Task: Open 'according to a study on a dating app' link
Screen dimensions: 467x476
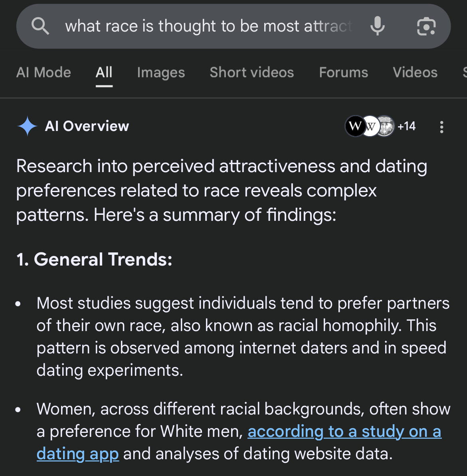Action: pyautogui.click(x=239, y=442)
